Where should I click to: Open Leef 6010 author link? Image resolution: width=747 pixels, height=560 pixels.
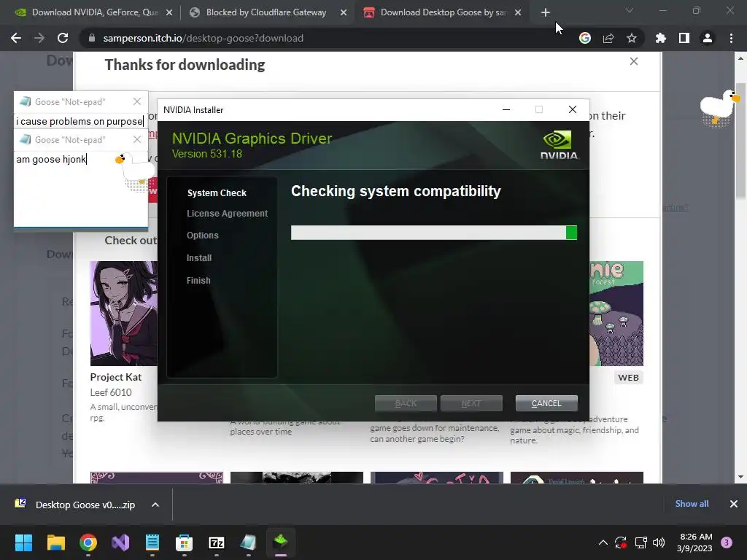point(111,392)
